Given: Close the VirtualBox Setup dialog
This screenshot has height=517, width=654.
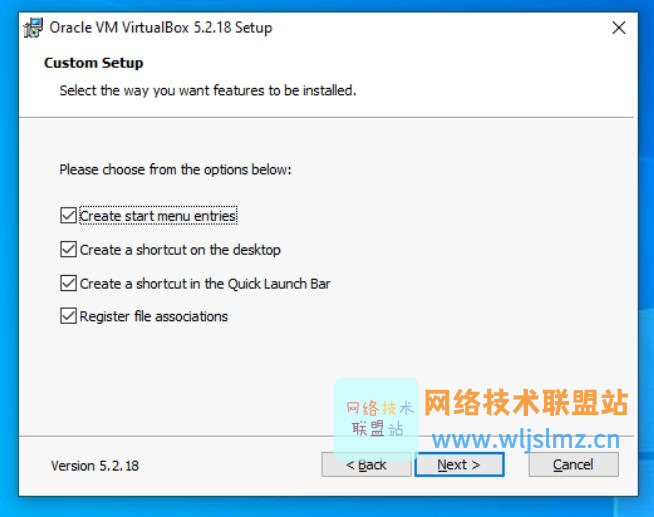Looking at the screenshot, I should 619,28.
